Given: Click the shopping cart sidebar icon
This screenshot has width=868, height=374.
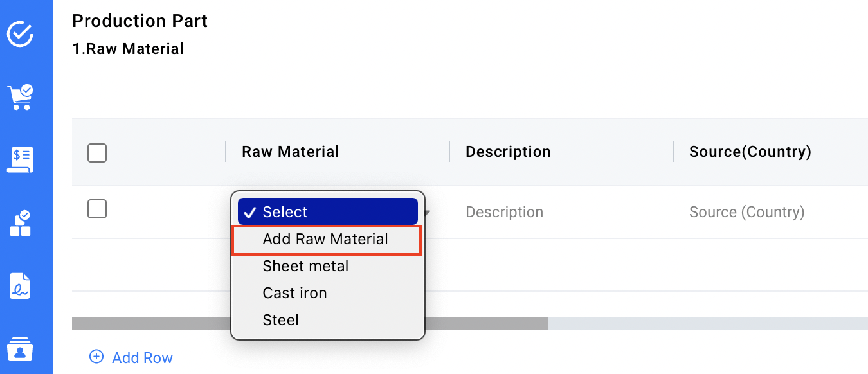Looking at the screenshot, I should coord(20,97).
